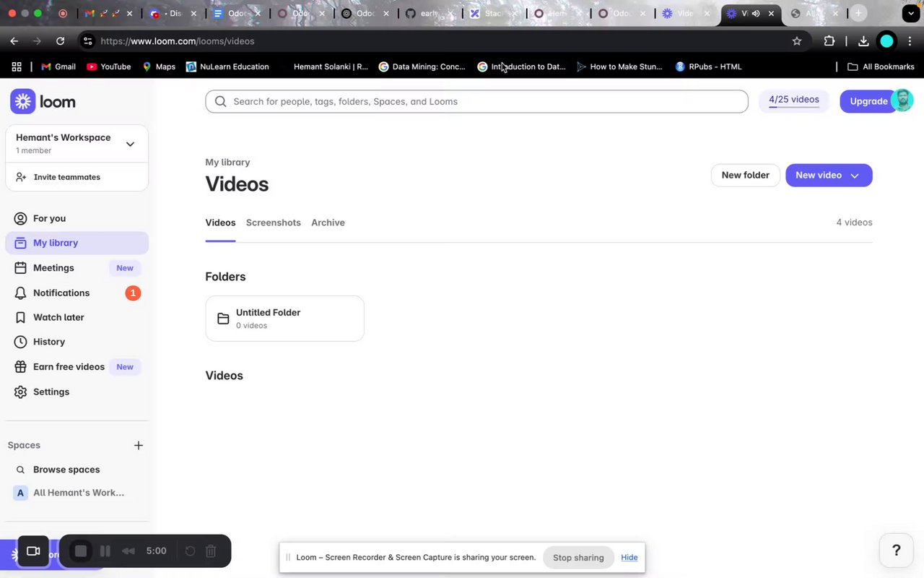Switch to the Archive tab
This screenshot has width=924, height=578.
(328, 223)
